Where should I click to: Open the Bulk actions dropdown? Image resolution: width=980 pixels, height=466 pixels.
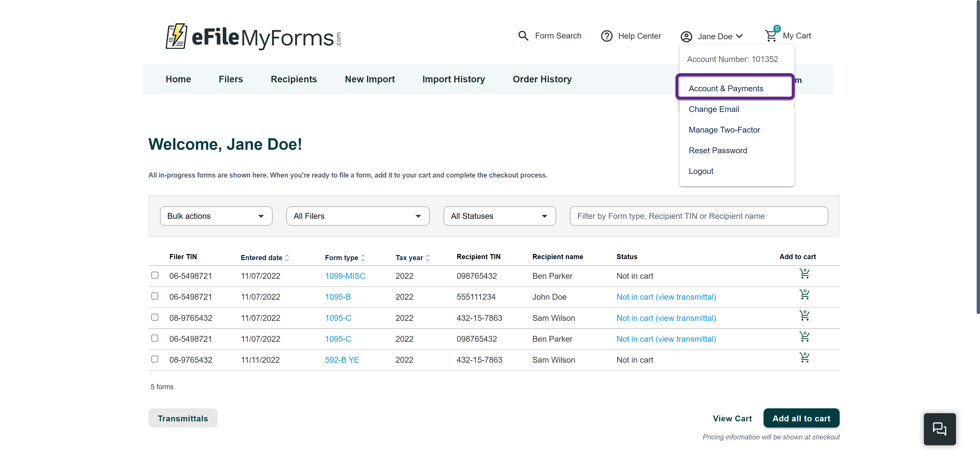(216, 216)
